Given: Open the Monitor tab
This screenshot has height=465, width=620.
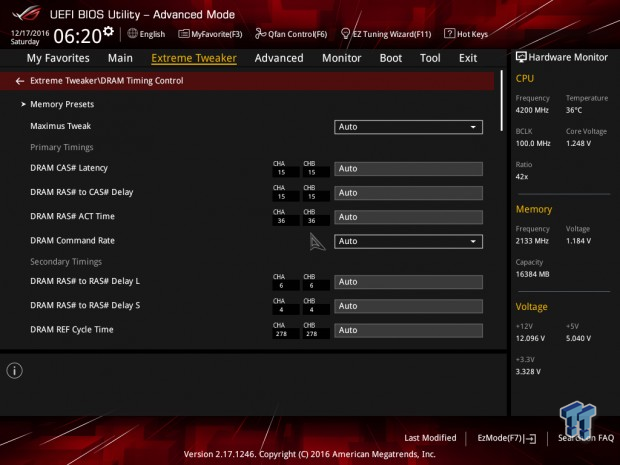Looking at the screenshot, I should [x=342, y=58].
